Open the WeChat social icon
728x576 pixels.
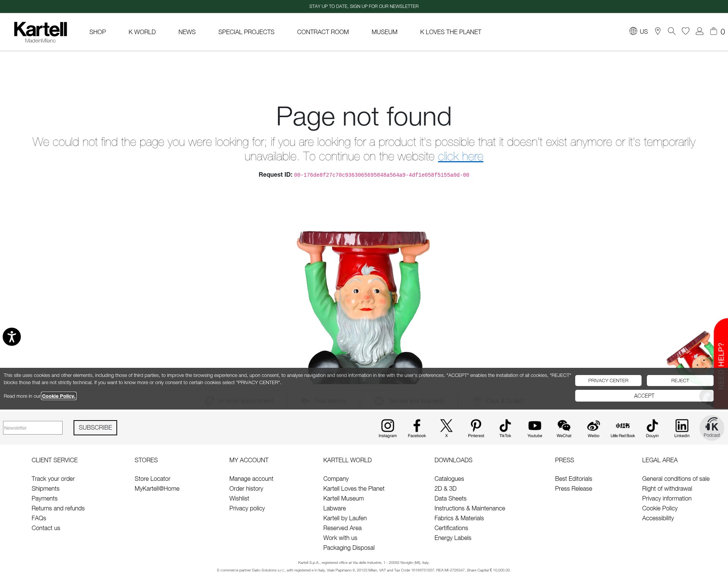coord(564,428)
